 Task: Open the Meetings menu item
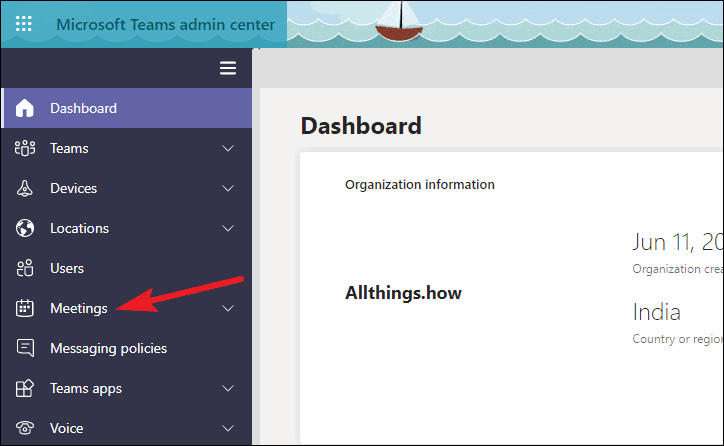127,308
